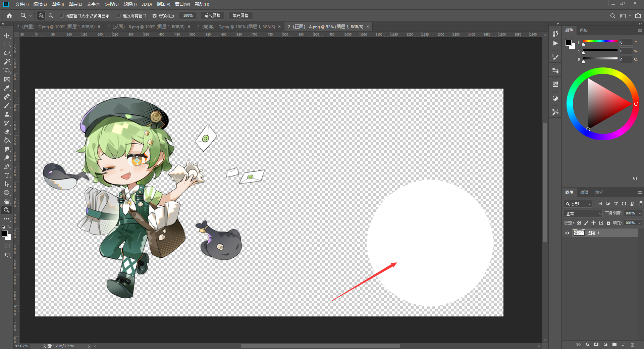Switch to 色板 tab

(584, 30)
